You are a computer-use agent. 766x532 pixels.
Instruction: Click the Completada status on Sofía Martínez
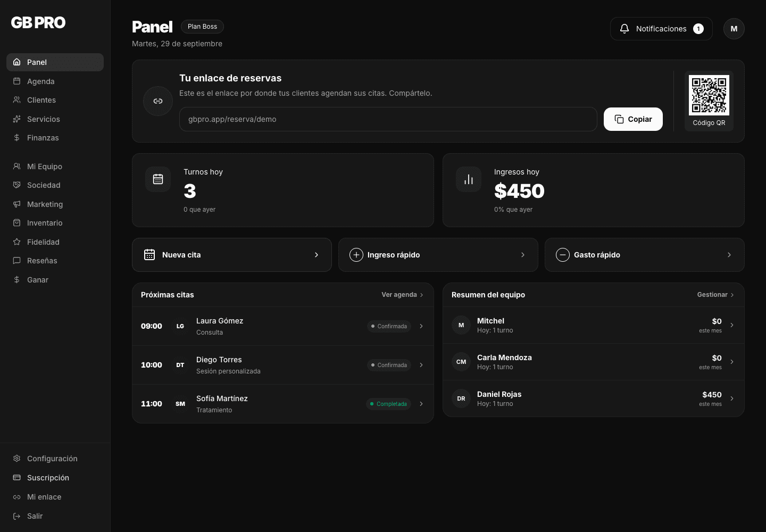[388, 404]
